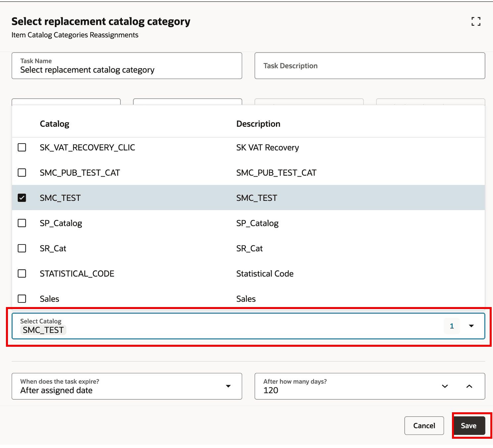Click the Task Name input field
The height and width of the screenshot is (448, 493).
(x=127, y=70)
